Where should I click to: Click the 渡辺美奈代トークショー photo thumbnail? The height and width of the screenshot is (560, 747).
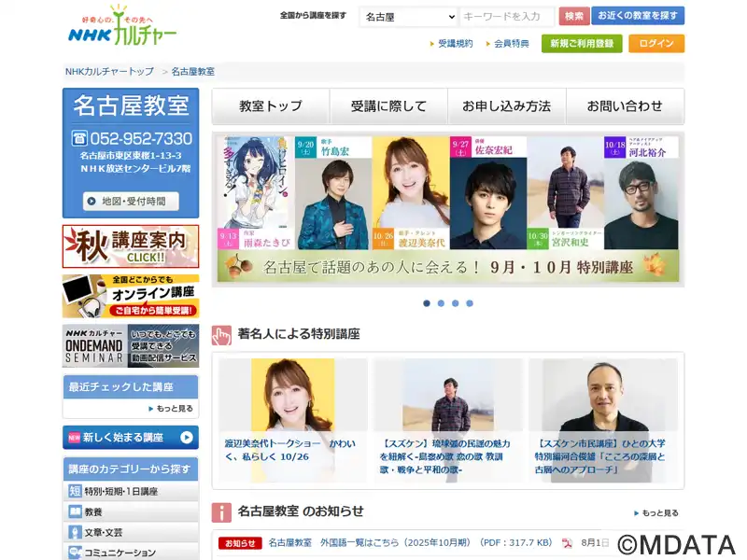pyautogui.click(x=293, y=395)
